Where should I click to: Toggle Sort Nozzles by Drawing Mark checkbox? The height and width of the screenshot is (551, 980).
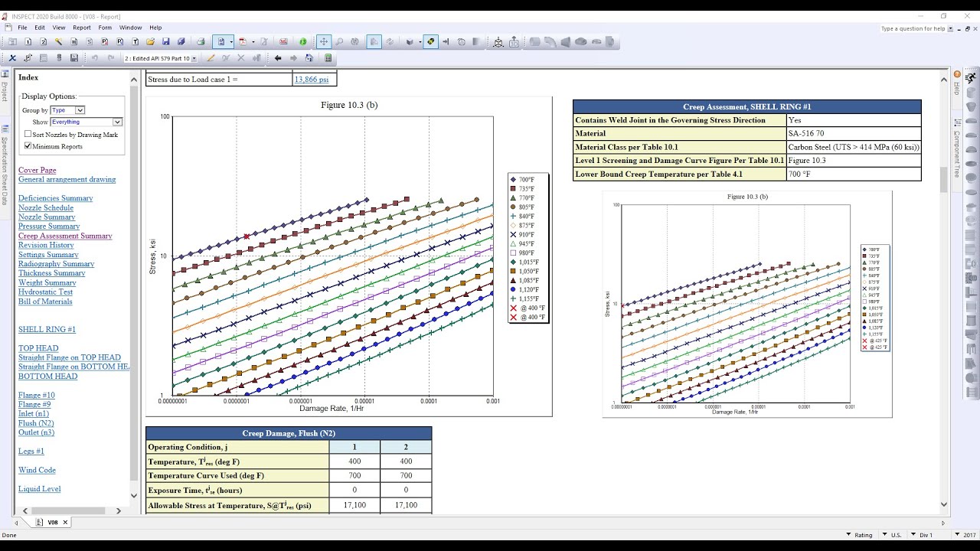(28, 134)
